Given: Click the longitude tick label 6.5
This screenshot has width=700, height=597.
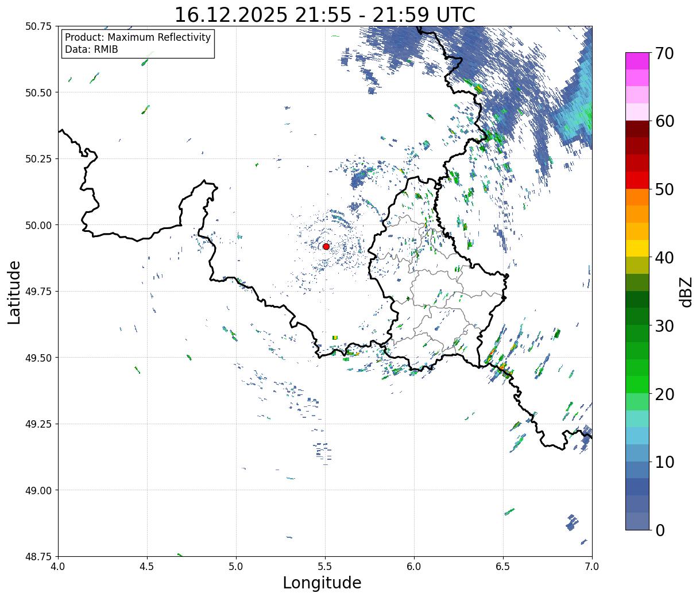Looking at the screenshot, I should click(x=503, y=567).
